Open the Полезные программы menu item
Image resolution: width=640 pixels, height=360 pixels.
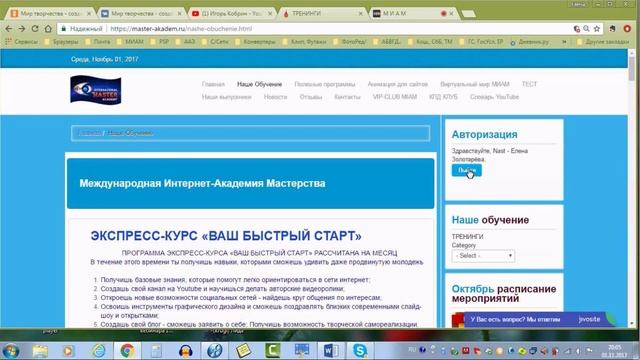coord(325,84)
